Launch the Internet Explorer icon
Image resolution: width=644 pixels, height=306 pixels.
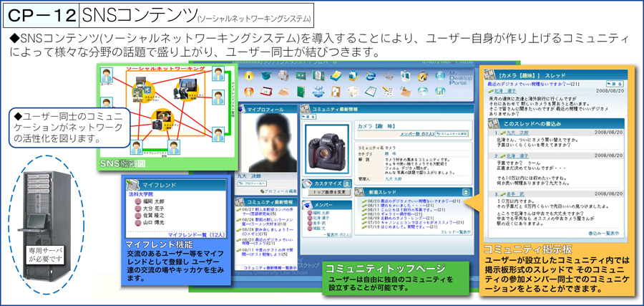coord(371,76)
